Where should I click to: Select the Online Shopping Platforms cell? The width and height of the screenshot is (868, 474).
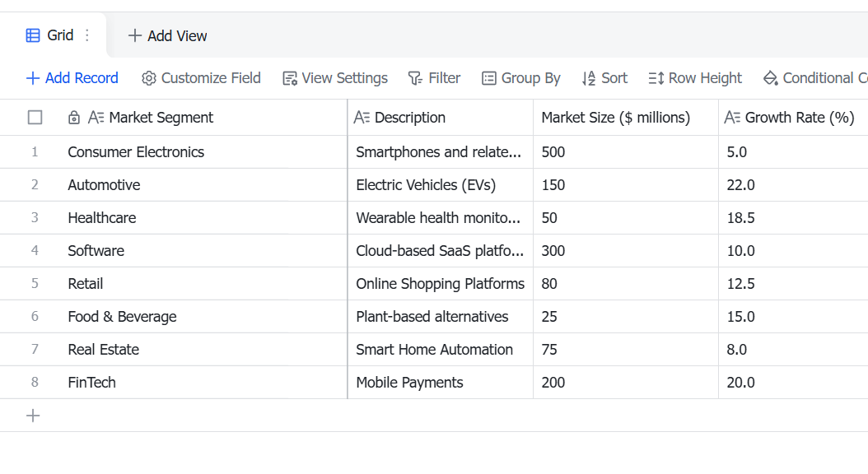coord(441,284)
